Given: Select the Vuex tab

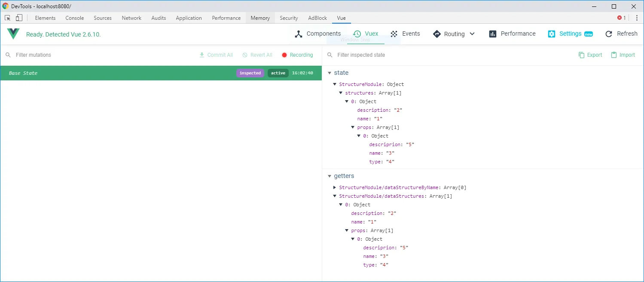Looking at the screenshot, I should coord(366,34).
